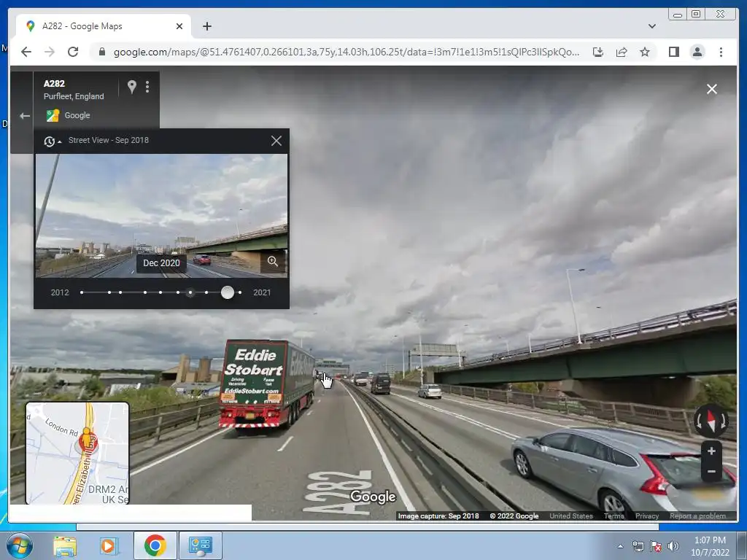
Task: Click the install app icon in address bar
Action: tap(598, 52)
